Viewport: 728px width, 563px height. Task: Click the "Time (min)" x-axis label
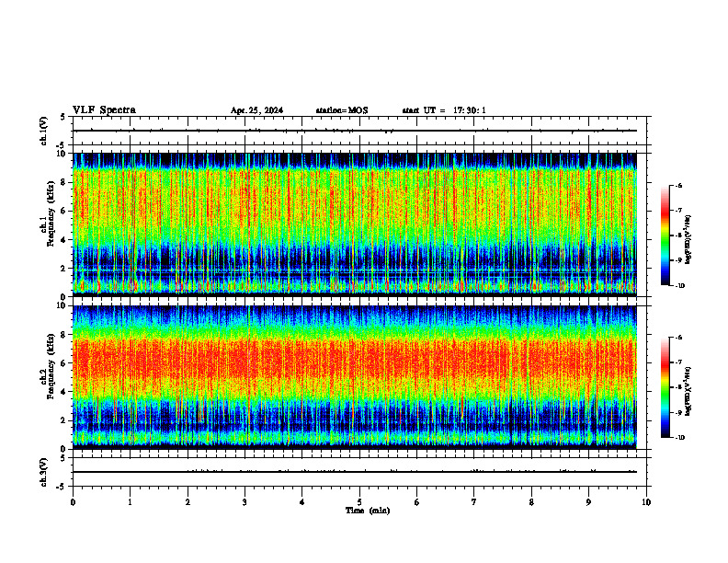[368, 511]
